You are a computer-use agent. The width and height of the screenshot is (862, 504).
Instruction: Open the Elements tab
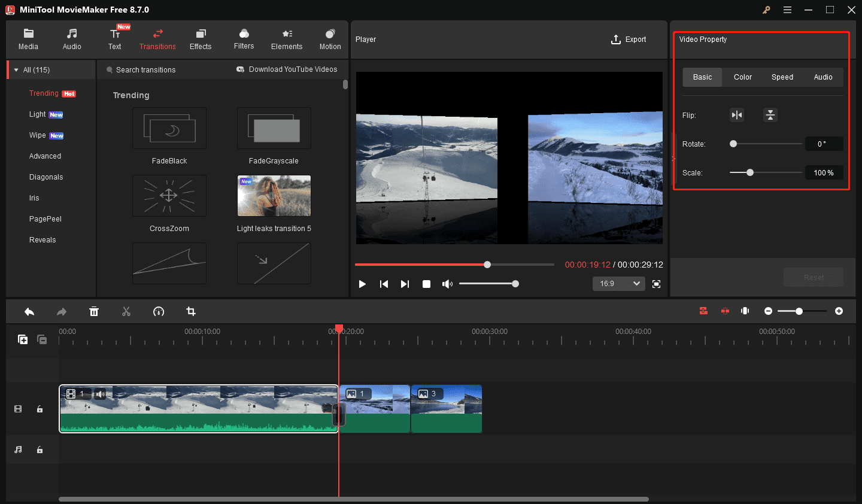point(287,39)
